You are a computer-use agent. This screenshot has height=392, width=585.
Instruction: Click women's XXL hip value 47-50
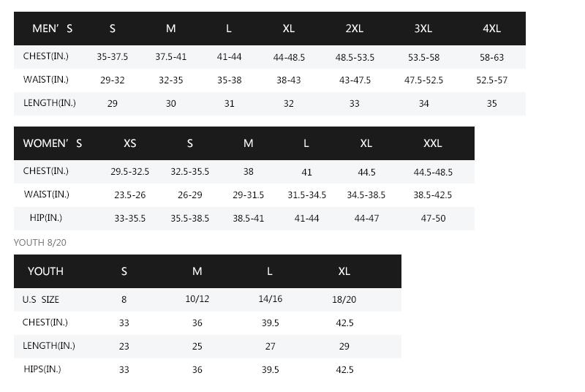point(433,219)
